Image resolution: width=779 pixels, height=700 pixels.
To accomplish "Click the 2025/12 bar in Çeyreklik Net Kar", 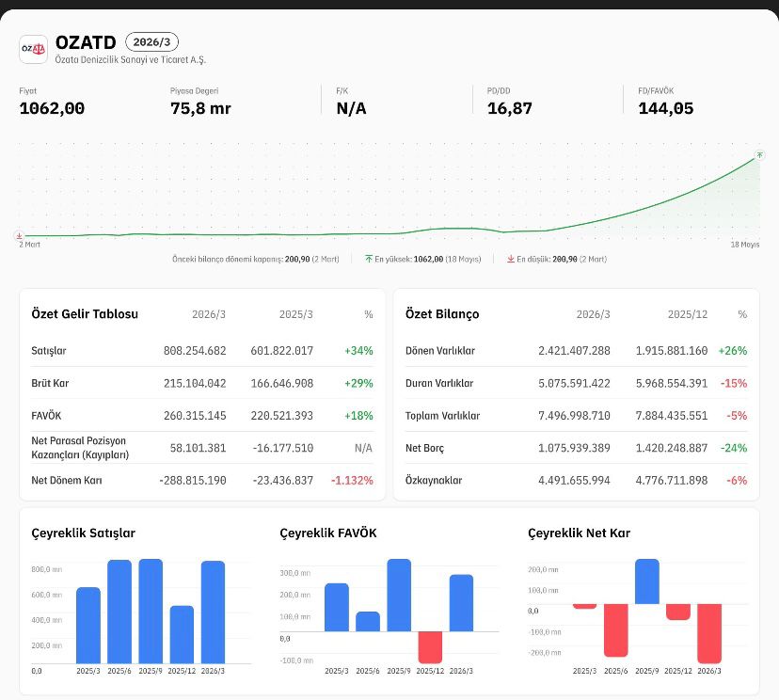I will (678, 612).
